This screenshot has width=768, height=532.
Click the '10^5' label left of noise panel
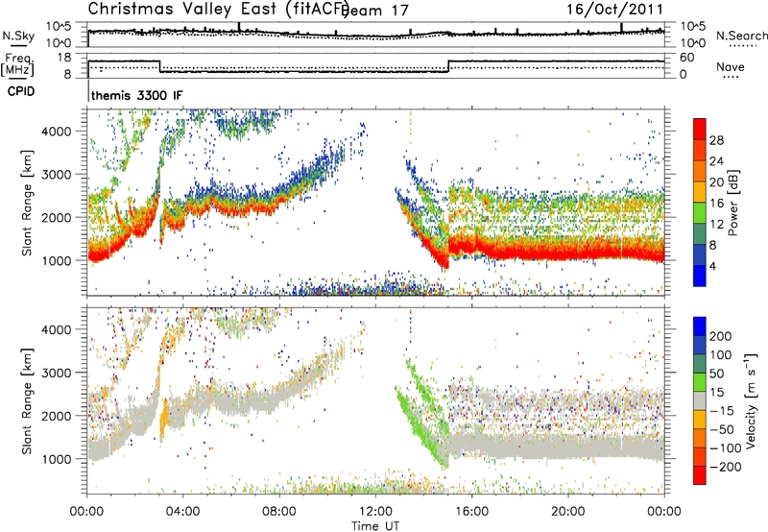click(x=59, y=27)
